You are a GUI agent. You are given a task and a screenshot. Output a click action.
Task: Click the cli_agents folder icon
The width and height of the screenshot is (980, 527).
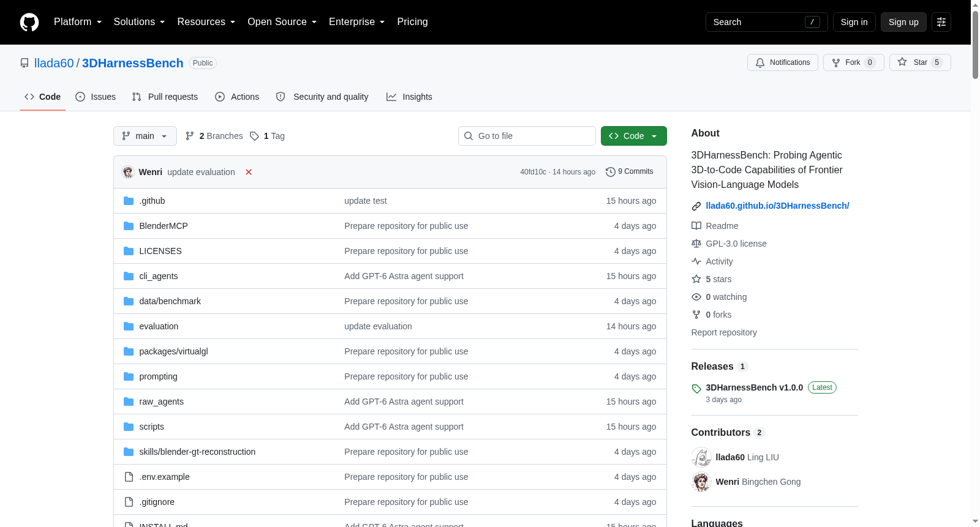pos(129,276)
